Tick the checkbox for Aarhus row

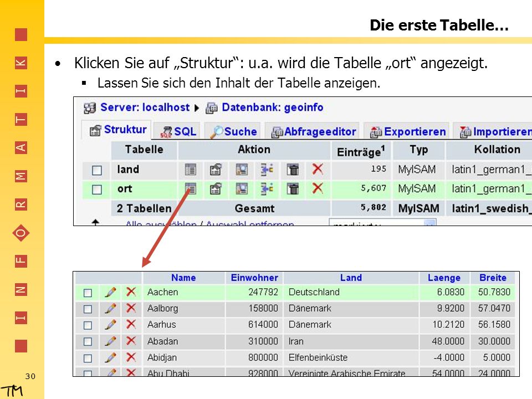[88, 325]
